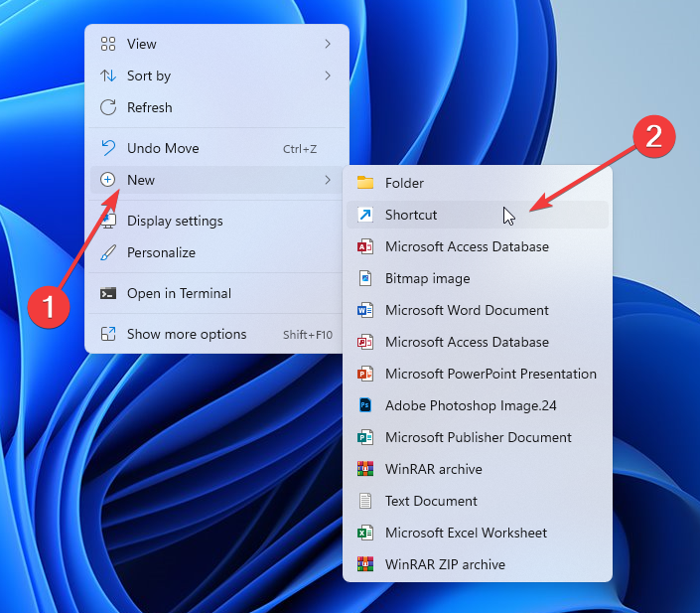The width and height of the screenshot is (700, 613).
Task: Click the Access icon below Word Document
Action: [x=365, y=342]
